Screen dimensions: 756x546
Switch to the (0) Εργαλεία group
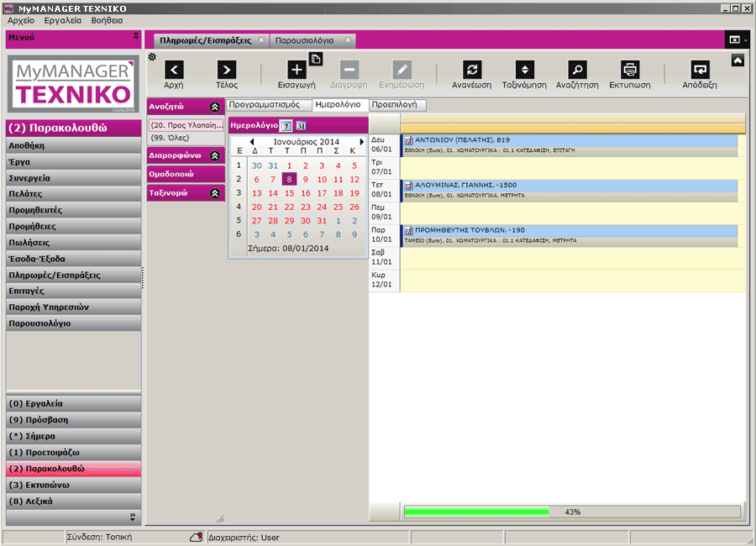coord(74,404)
